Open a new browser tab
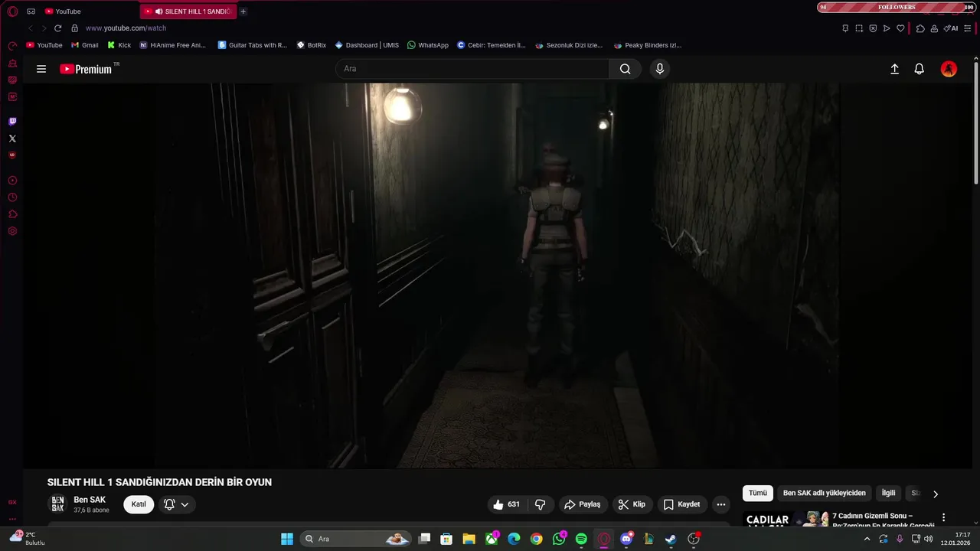 click(243, 11)
